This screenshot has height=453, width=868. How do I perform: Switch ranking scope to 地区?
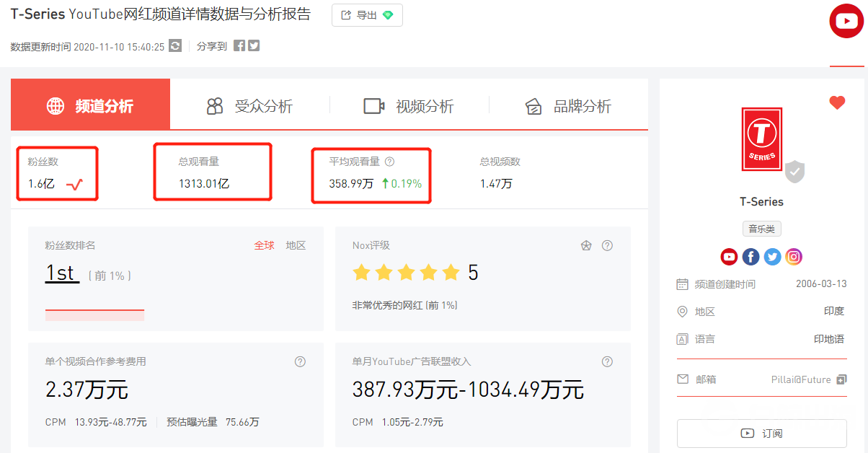pos(296,246)
